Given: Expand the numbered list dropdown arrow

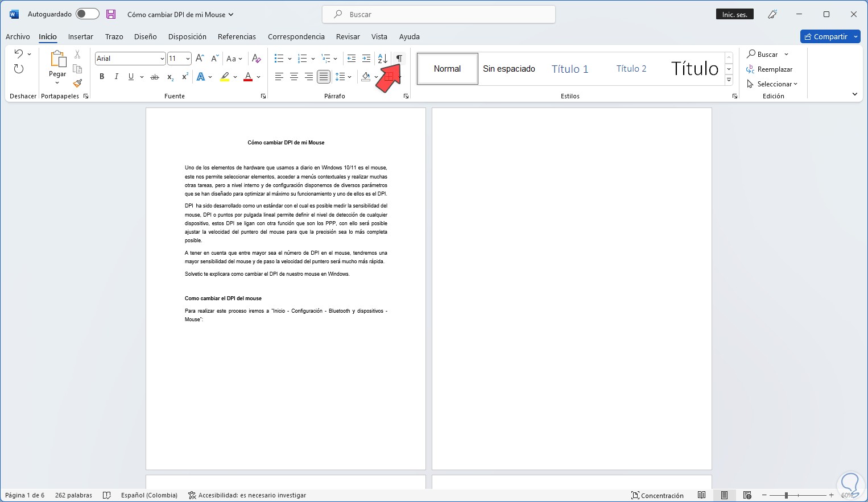Looking at the screenshot, I should [313, 59].
